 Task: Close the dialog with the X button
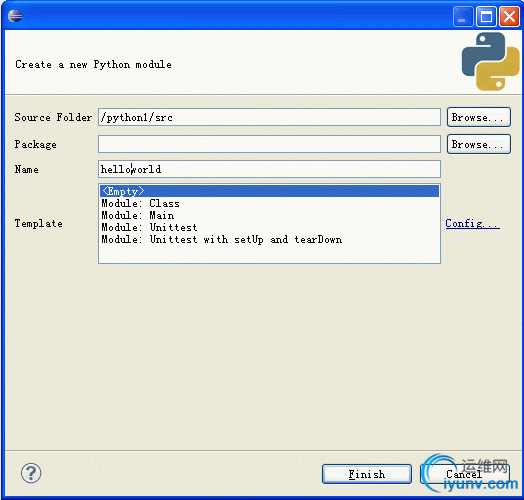pyautogui.click(x=509, y=16)
